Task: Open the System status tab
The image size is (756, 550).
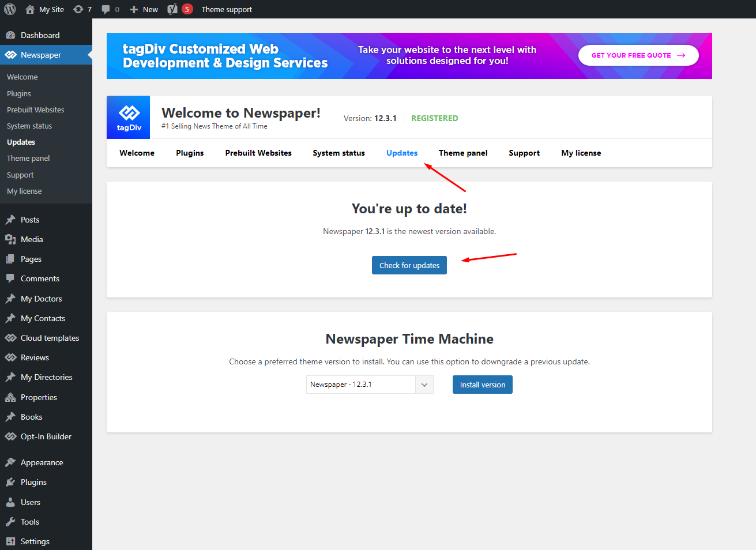Action: pos(339,153)
